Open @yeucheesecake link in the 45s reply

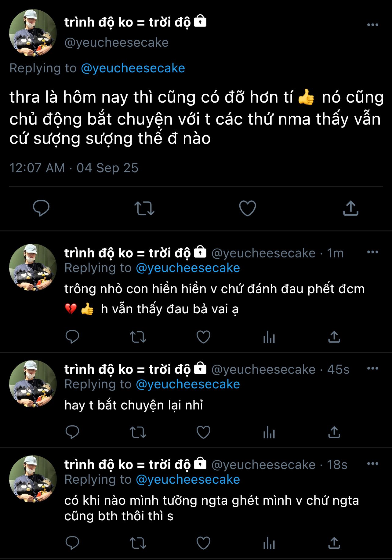(188, 384)
